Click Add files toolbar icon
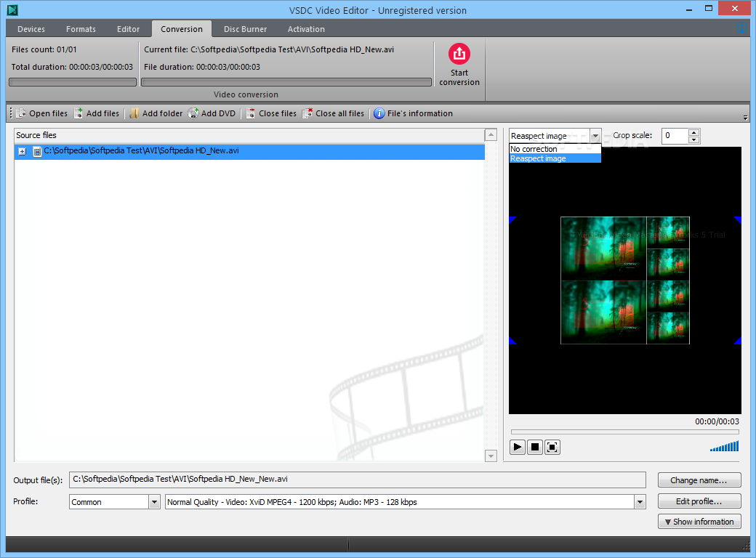This screenshot has height=558, width=756. click(78, 113)
